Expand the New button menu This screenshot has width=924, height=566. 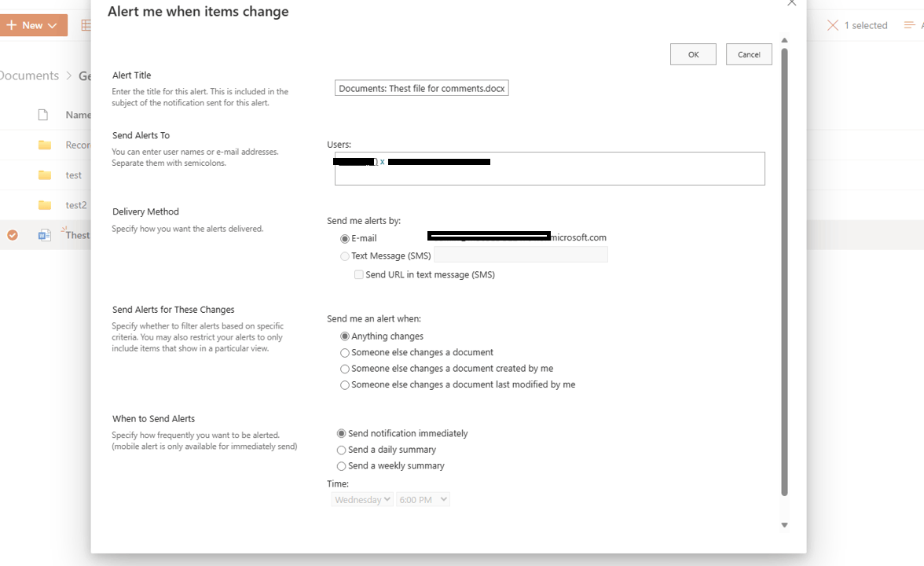pyautogui.click(x=33, y=25)
